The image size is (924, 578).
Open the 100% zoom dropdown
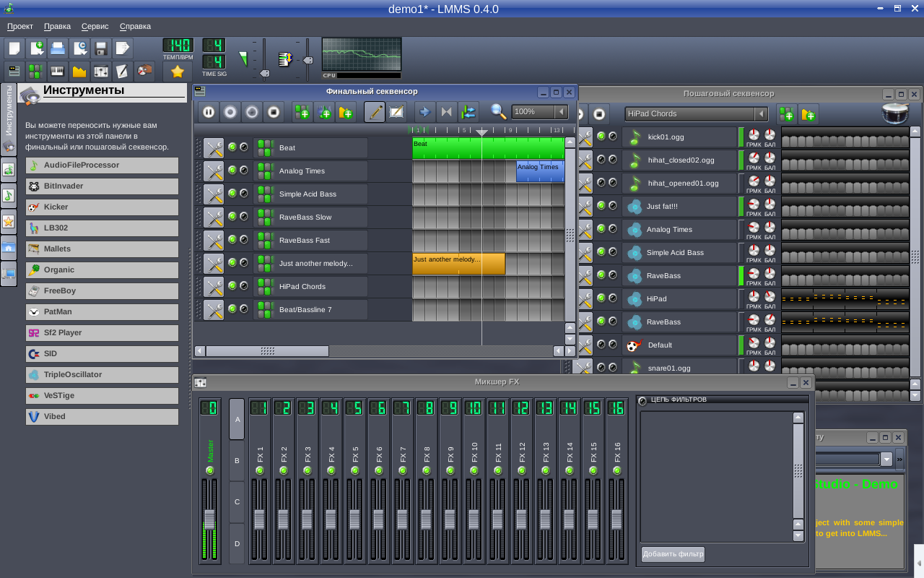561,112
